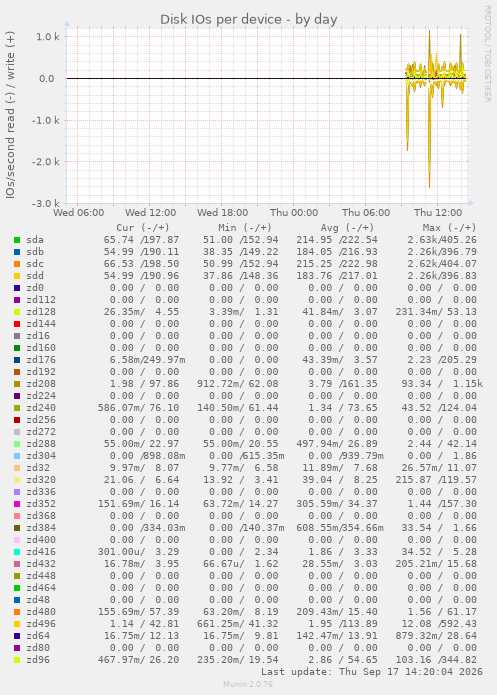The width and height of the screenshot is (497, 695).
Task: Select the '-3.0 k' y-axis tick label
Action: (x=46, y=203)
